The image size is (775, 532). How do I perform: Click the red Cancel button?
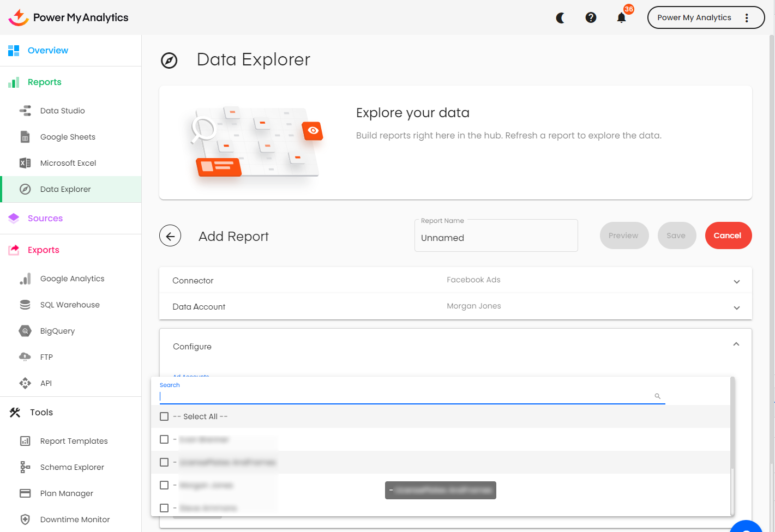[x=728, y=235]
